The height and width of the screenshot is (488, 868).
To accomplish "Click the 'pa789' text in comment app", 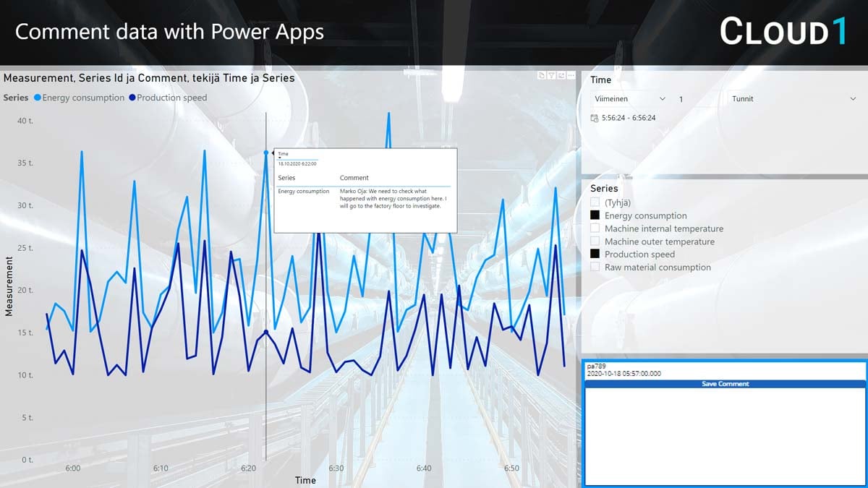I will tap(596, 367).
